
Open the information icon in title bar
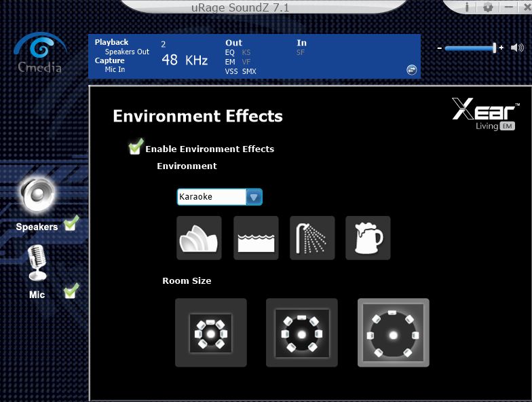[467, 7]
